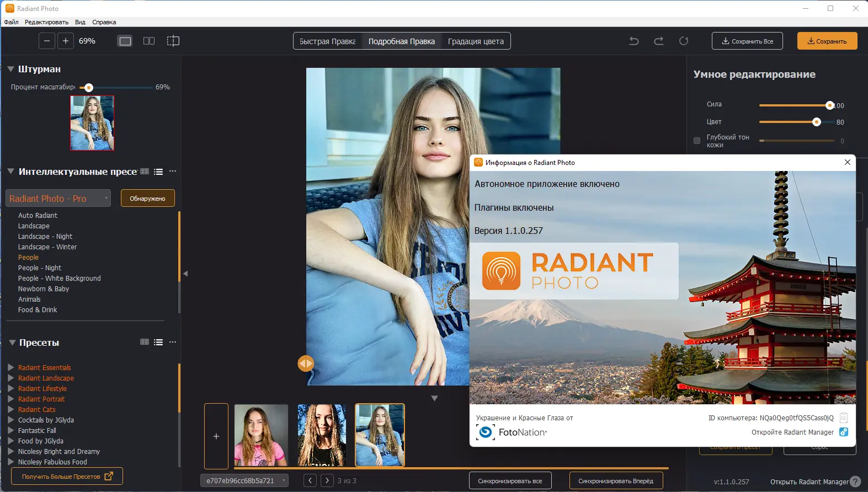This screenshot has width=868, height=492.
Task: Select the People - White Background preset
Action: [x=60, y=279]
